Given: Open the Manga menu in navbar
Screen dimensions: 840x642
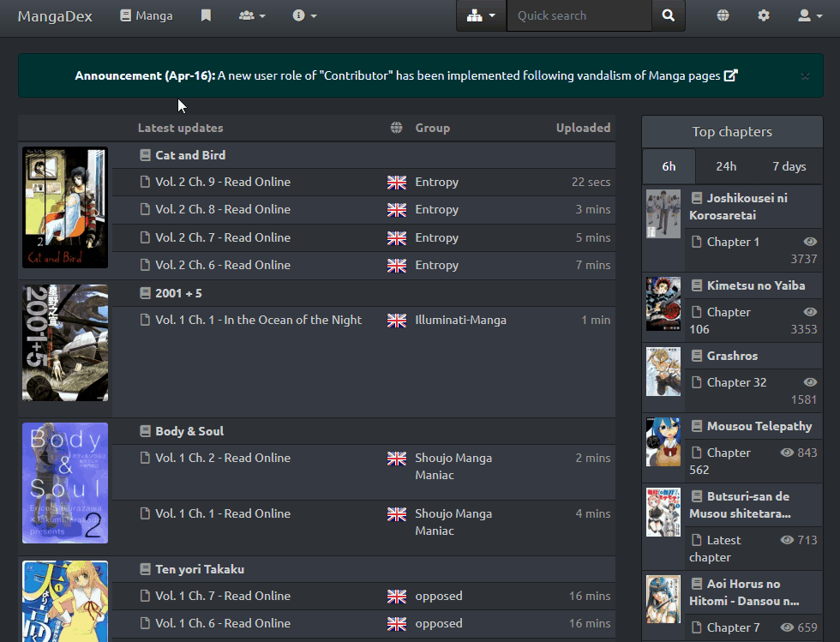Looking at the screenshot, I should coord(147,15).
